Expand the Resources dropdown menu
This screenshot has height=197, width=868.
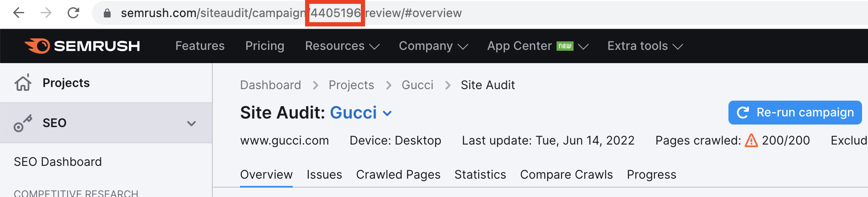tap(342, 46)
